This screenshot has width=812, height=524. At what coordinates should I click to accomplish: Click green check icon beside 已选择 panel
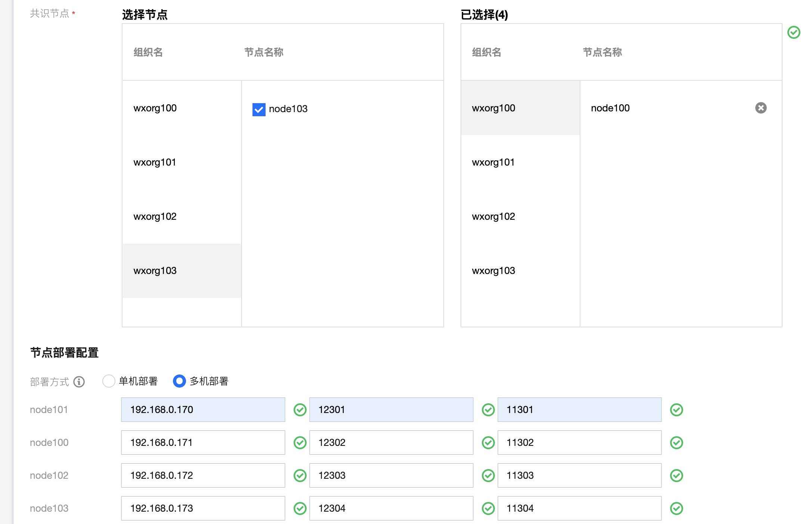tap(793, 33)
